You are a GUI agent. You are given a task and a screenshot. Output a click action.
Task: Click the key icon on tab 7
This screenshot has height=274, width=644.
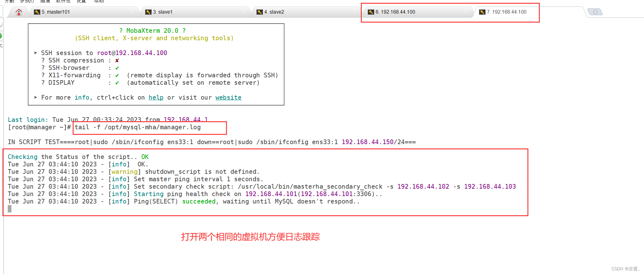pos(482,12)
